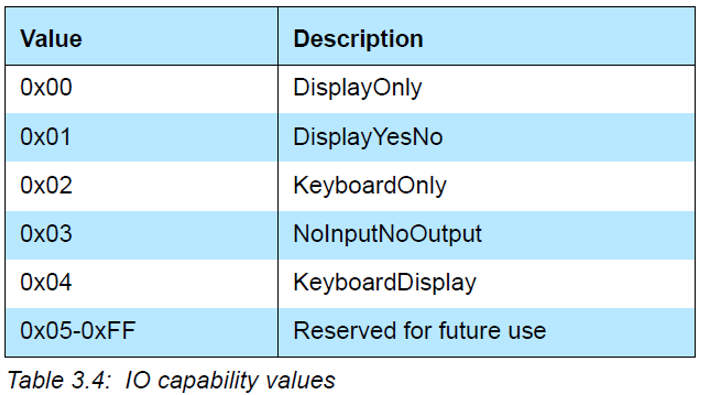Select the NoInputNoOutput description text
The width and height of the screenshot is (708, 395).
coord(387,235)
